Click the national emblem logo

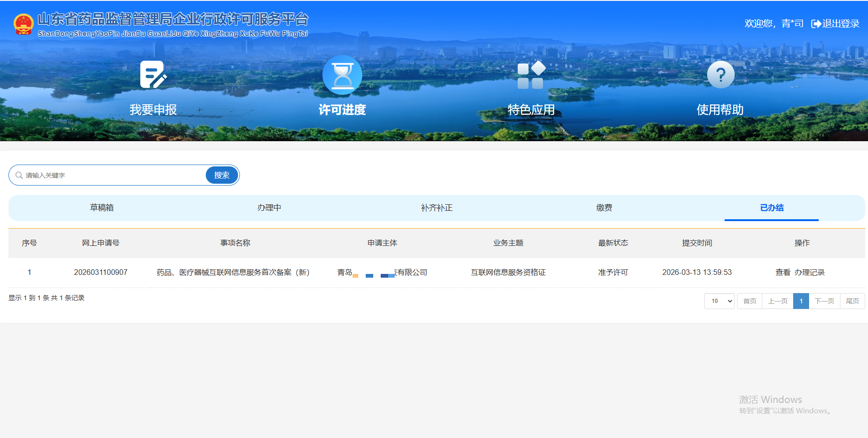point(23,24)
